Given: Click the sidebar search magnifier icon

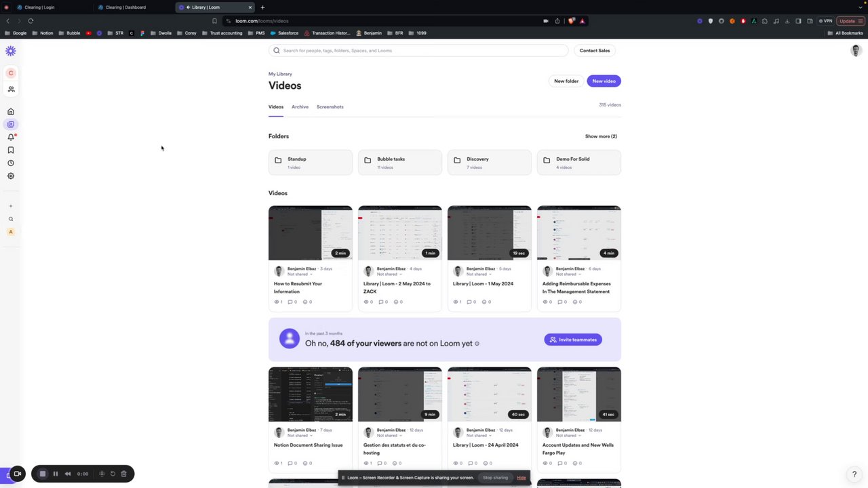Looking at the screenshot, I should (x=11, y=219).
